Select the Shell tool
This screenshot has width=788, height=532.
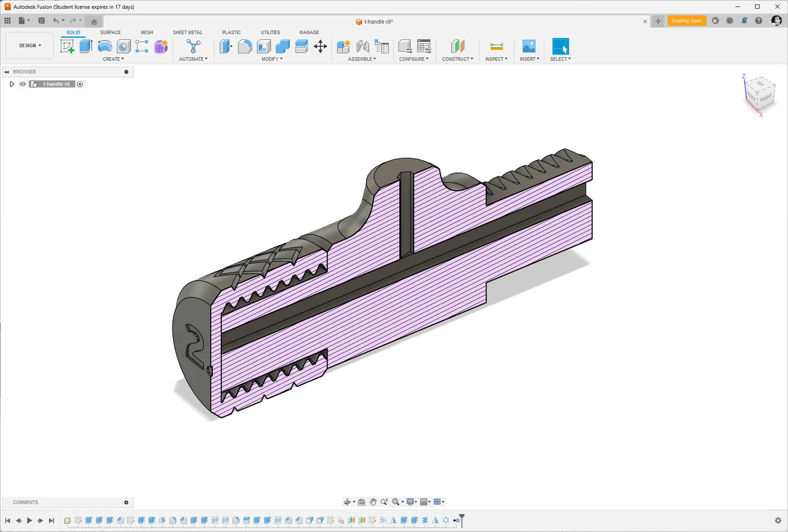coord(264,46)
